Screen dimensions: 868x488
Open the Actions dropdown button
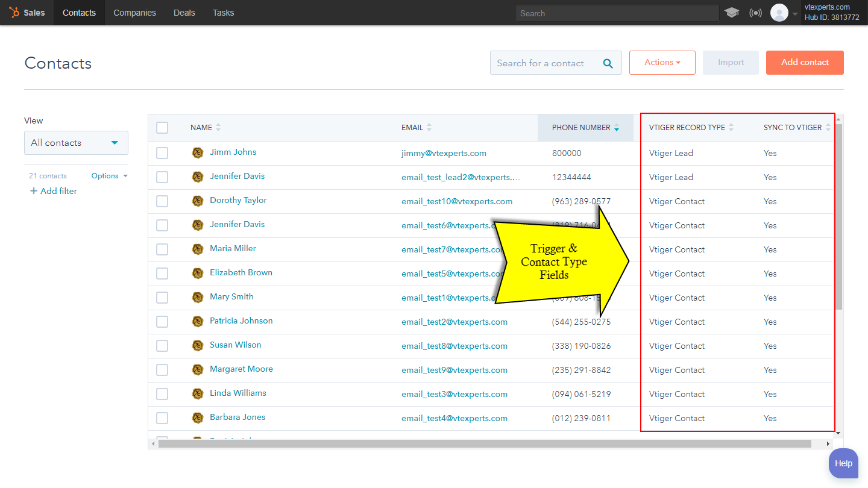click(x=662, y=63)
